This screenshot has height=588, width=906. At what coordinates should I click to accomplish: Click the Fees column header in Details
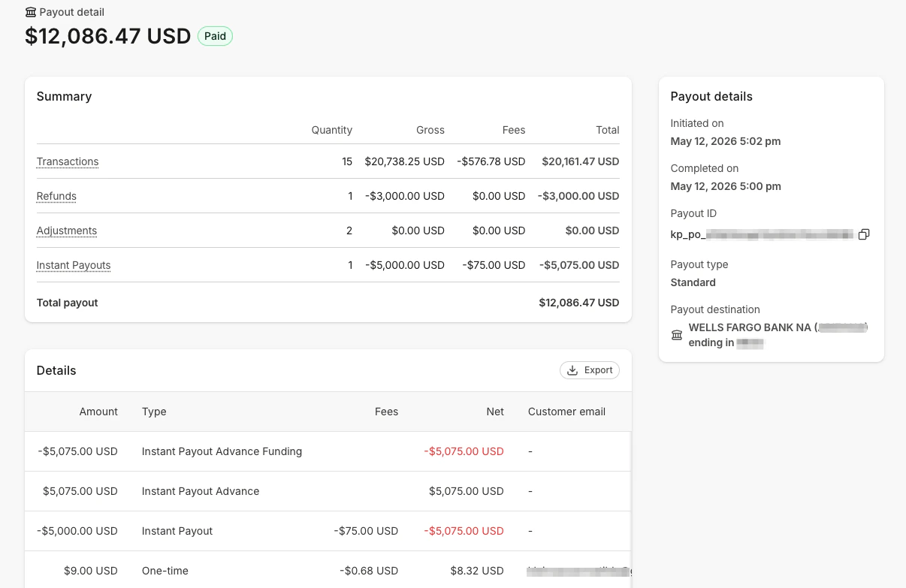tap(386, 412)
